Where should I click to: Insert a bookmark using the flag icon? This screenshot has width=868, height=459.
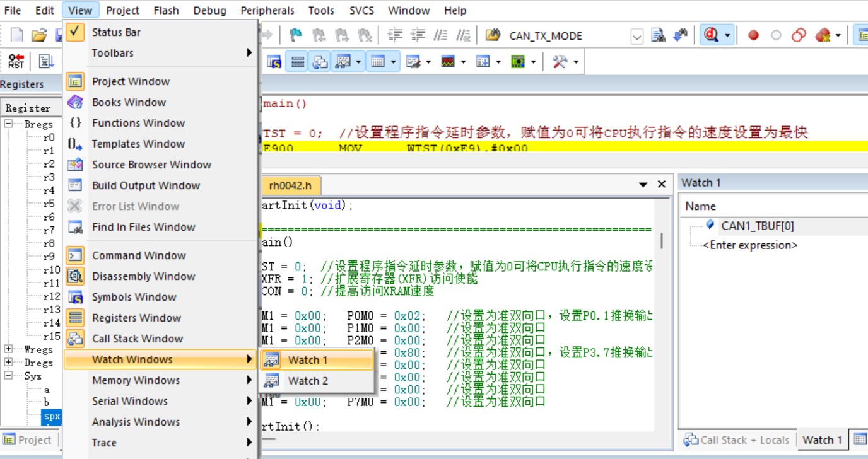pyautogui.click(x=295, y=35)
